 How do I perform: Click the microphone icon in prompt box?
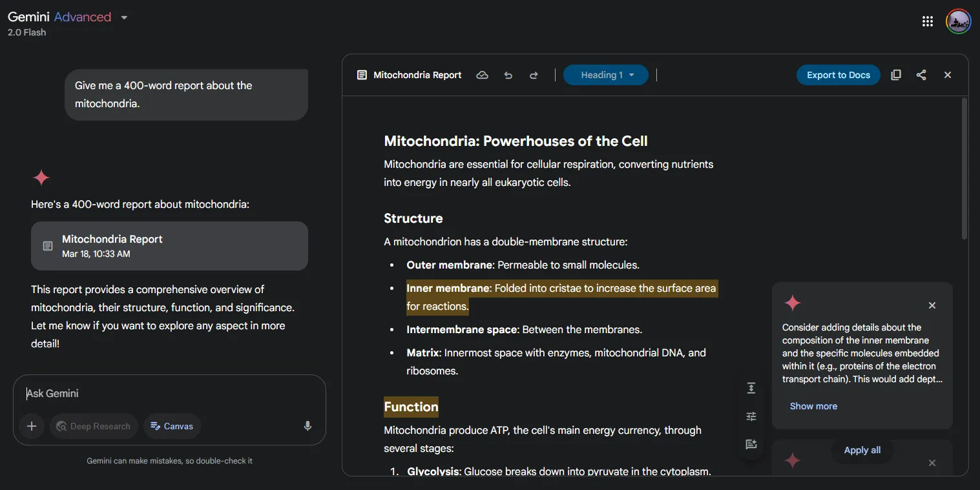pos(308,426)
